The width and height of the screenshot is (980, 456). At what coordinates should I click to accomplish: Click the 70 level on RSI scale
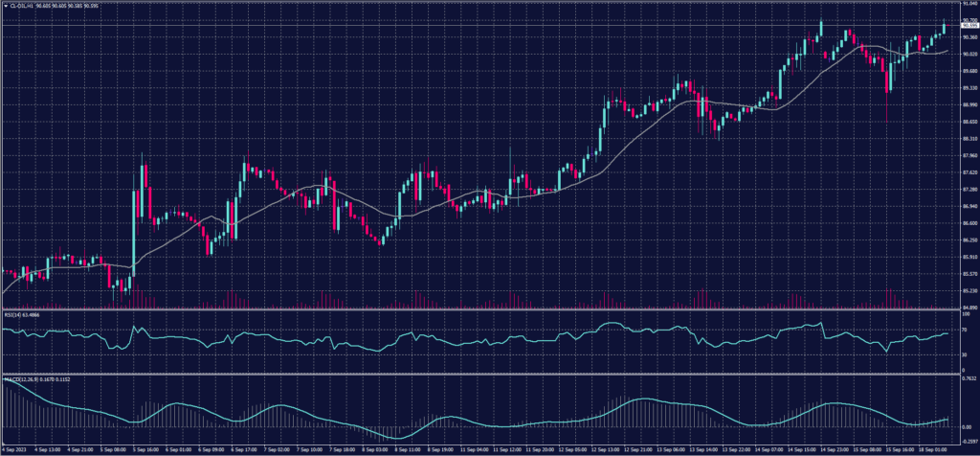961,329
